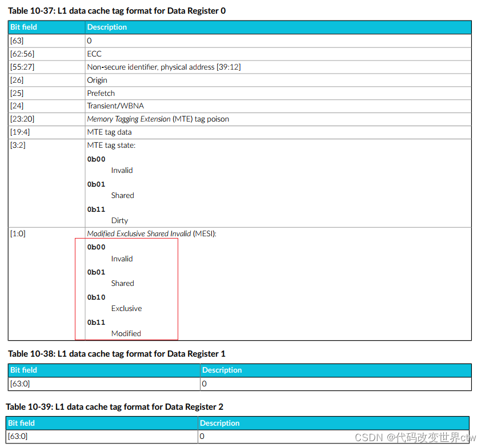Select 'Modified Exclusive Shared Invalid (MESI):' text

click(x=152, y=233)
